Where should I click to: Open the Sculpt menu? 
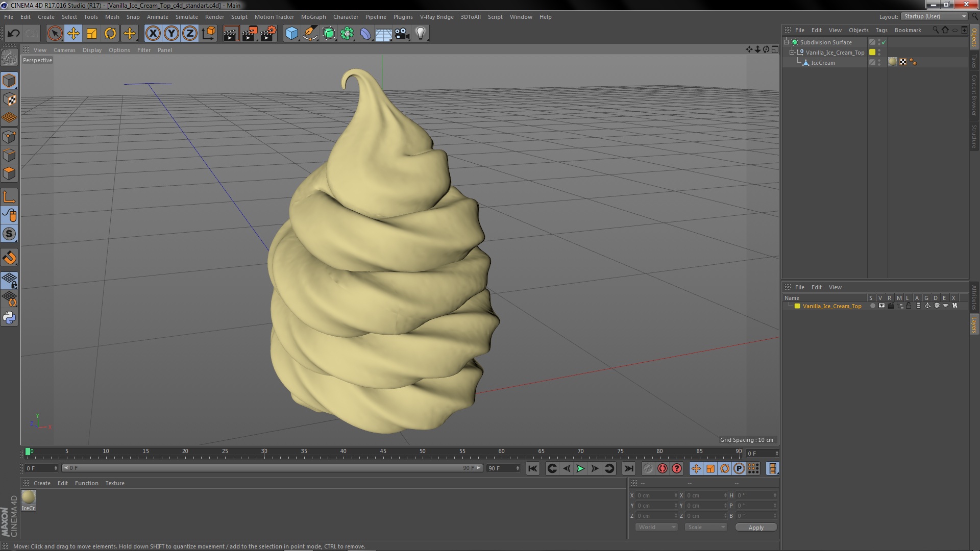coord(239,17)
